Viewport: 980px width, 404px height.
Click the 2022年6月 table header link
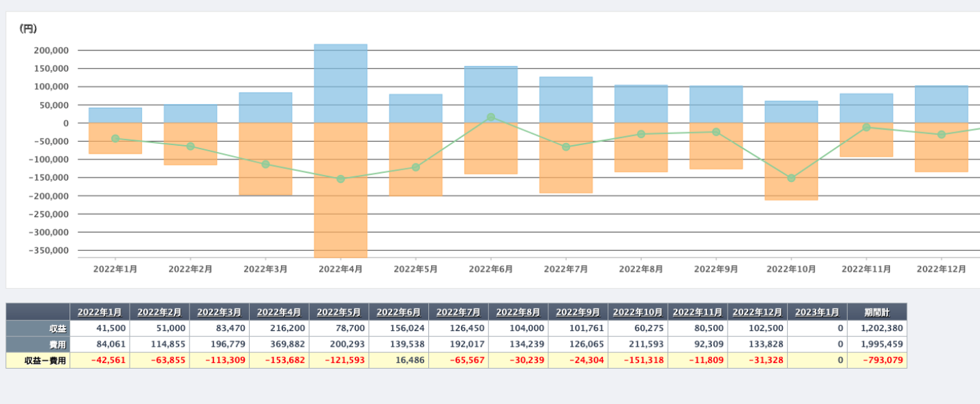398,312
